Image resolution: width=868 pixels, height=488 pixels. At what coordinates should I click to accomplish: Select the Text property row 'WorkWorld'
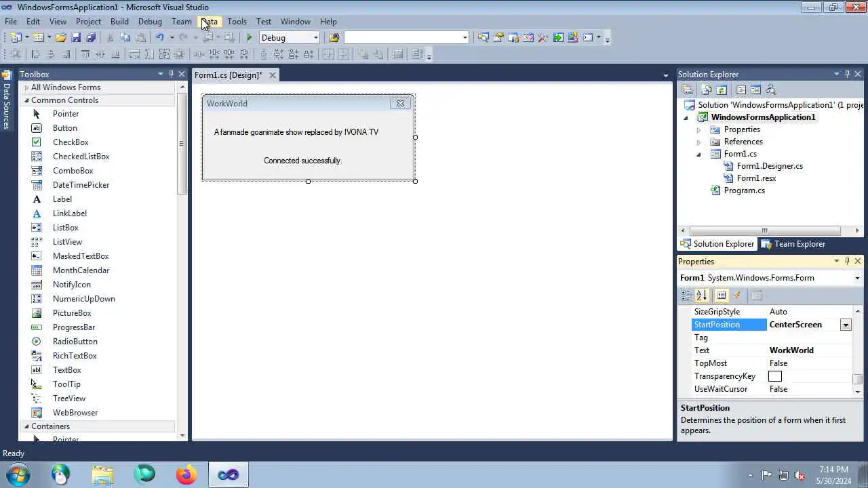[772, 350]
